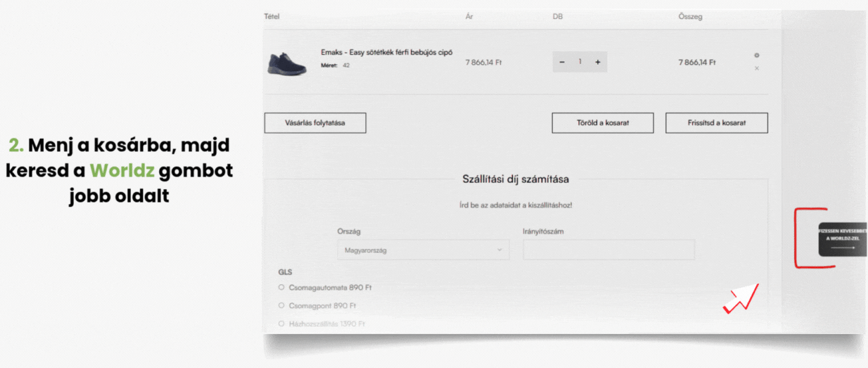Select the Csomagautomata 890 Ft radio option
868x368 pixels.
click(x=281, y=287)
